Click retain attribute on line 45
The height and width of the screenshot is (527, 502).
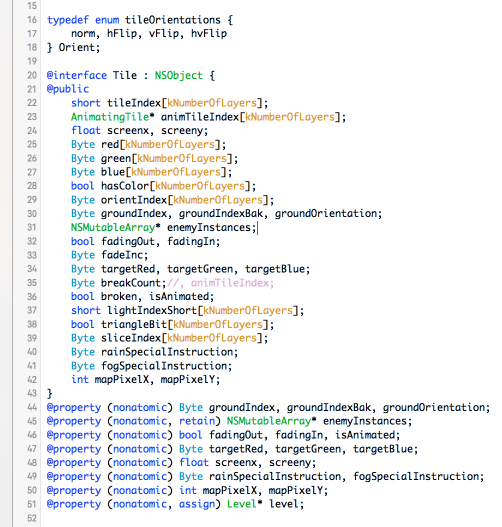coord(197,421)
